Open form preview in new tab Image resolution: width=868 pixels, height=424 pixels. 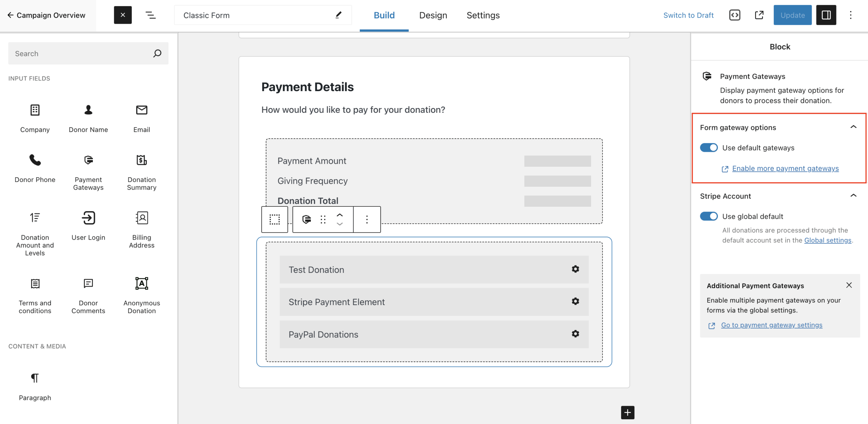(x=759, y=15)
